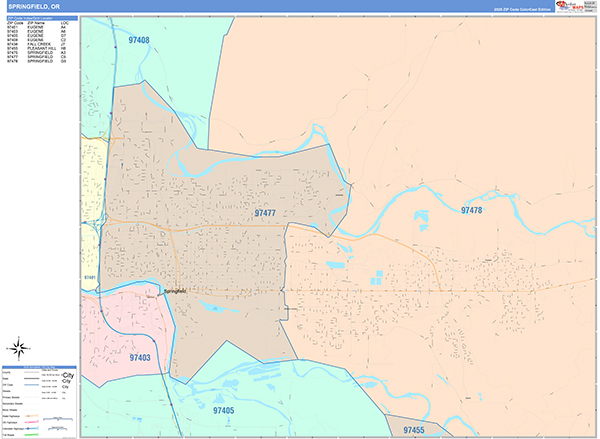Click the 97403 label on the map
600x439 pixels.
140,357
